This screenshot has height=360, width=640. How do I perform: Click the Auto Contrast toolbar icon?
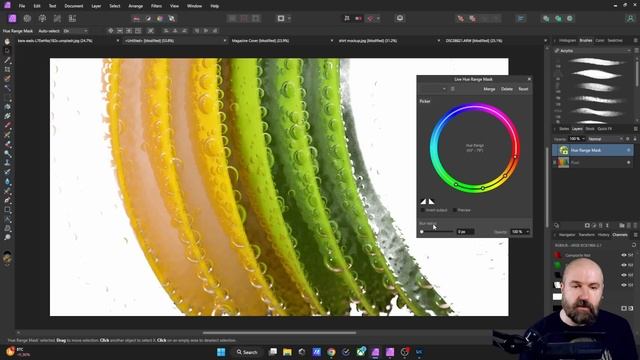tap(148, 18)
